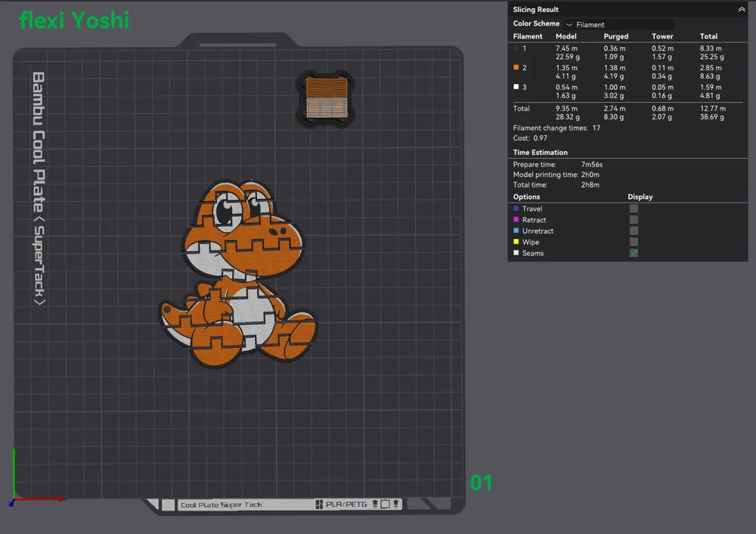The image size is (756, 534).
Task: Enable the Travel display checkbox
Action: 634,209
